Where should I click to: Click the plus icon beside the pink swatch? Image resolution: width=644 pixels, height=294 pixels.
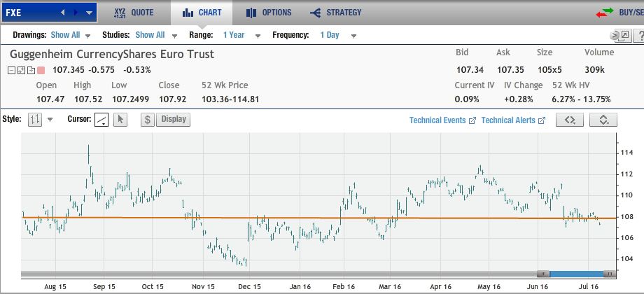point(31,70)
